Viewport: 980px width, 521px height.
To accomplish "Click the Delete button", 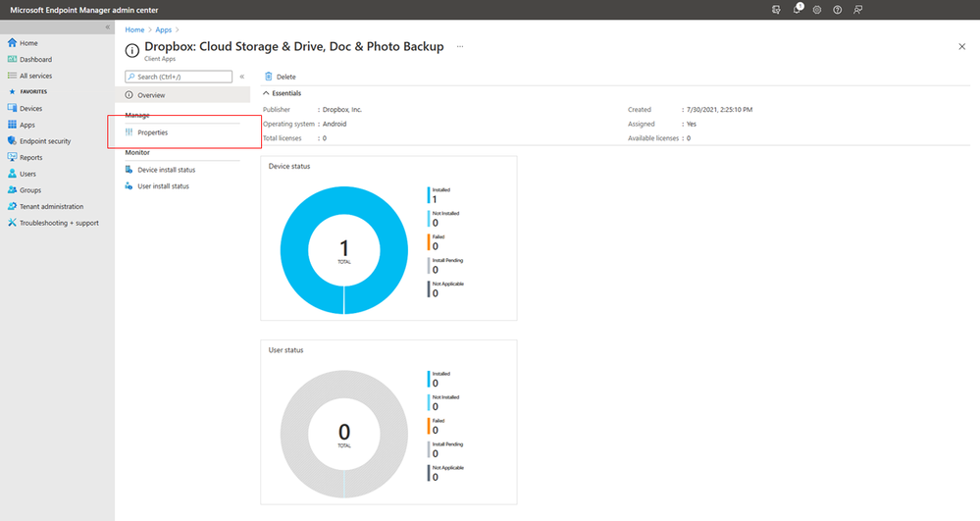I will (280, 77).
